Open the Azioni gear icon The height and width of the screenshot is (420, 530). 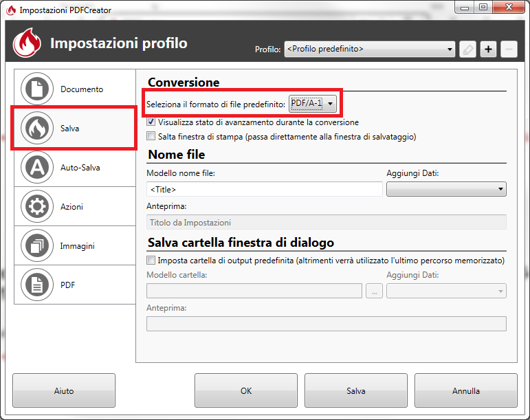coord(37,206)
